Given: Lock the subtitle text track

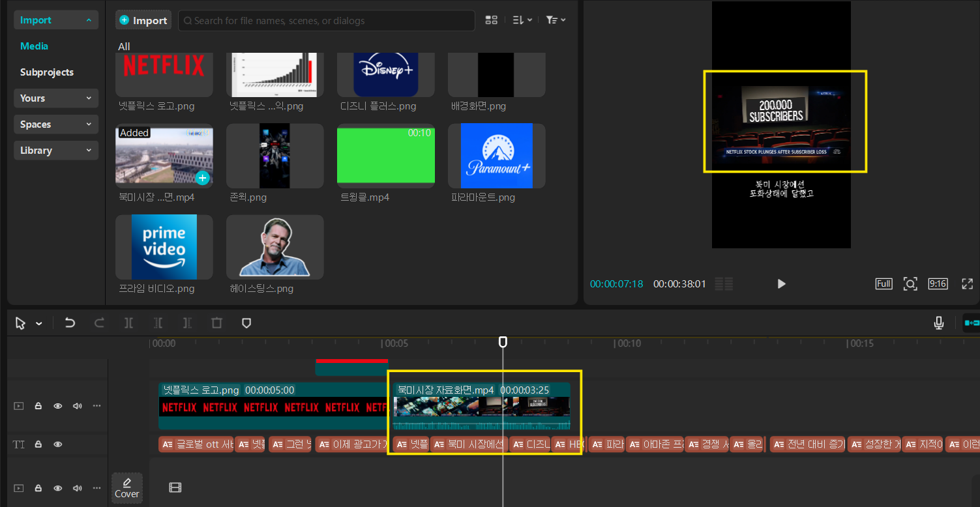Looking at the screenshot, I should [x=38, y=444].
